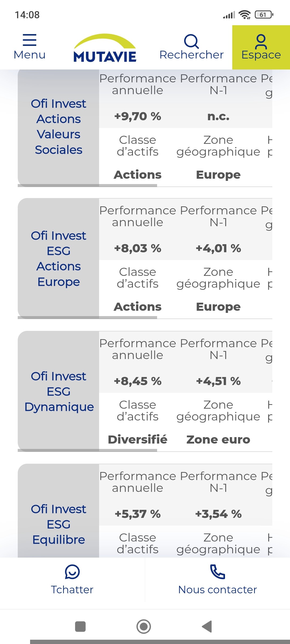Tap the +9,70 % annual performance value
This screenshot has height=644, width=290.
coord(137,116)
